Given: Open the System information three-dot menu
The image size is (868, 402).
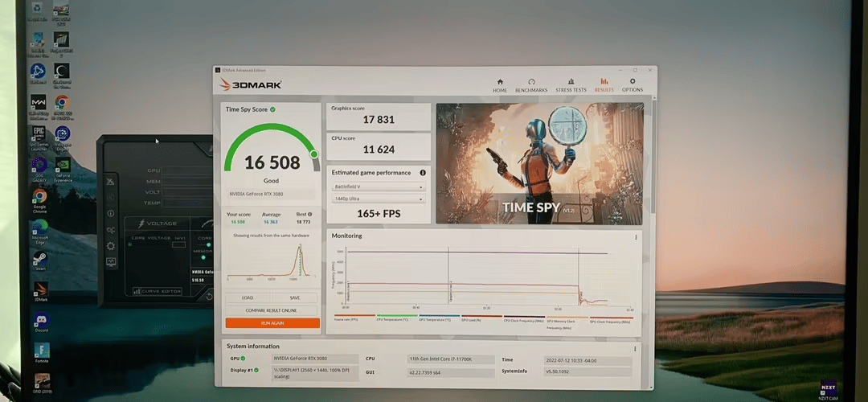Looking at the screenshot, I should [634, 349].
